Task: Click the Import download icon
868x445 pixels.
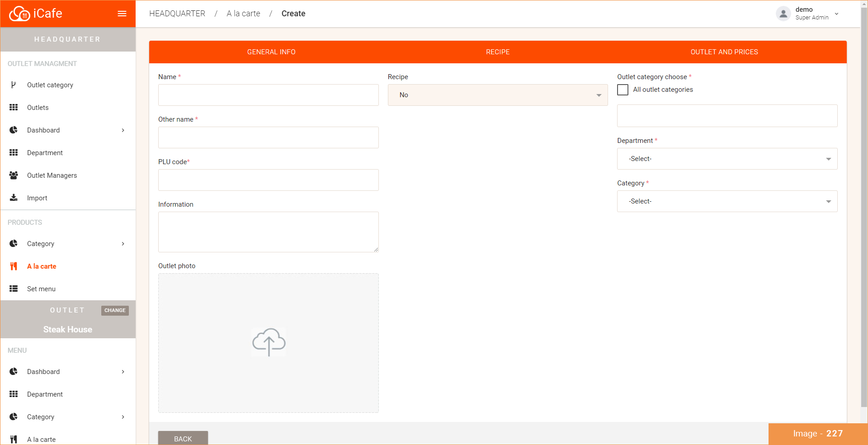Action: [x=14, y=198]
